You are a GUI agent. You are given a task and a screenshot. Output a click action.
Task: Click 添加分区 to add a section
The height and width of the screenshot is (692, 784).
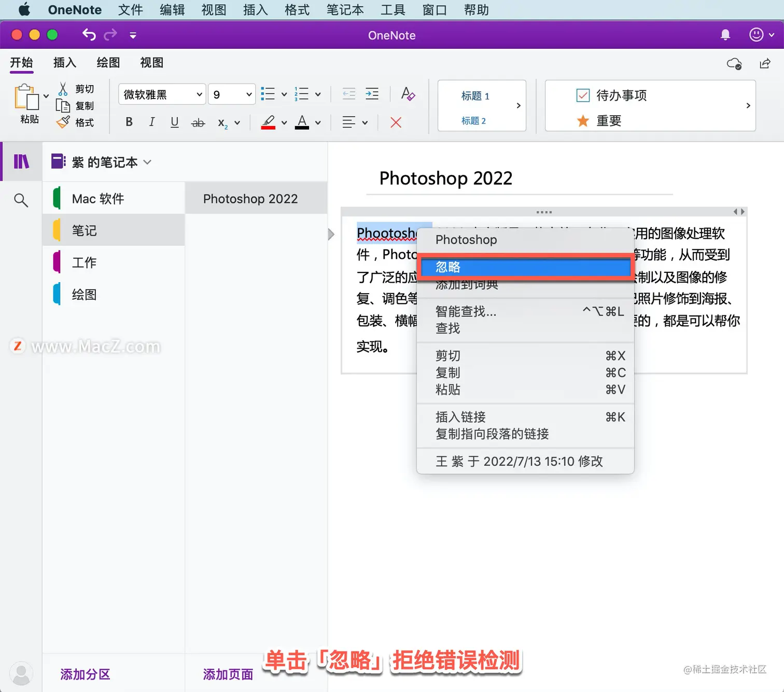tap(85, 674)
